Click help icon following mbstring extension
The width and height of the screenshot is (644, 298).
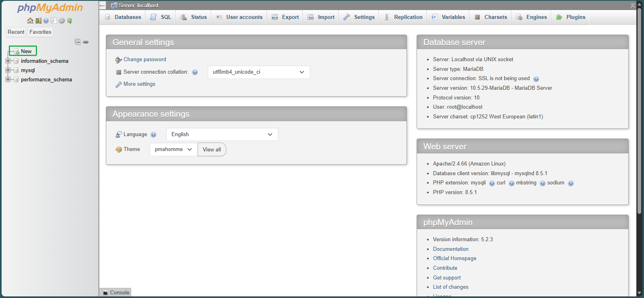[543, 183]
